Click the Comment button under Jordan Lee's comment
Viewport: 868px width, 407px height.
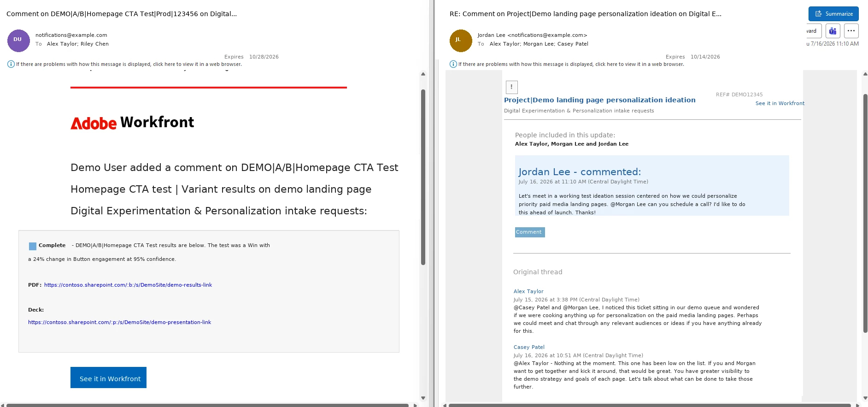[530, 232]
